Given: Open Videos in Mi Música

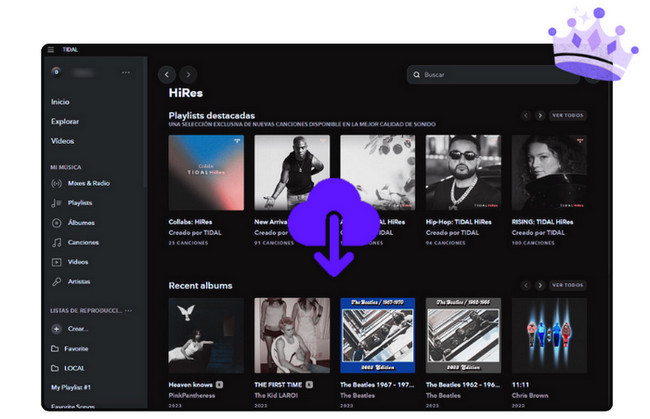Looking at the screenshot, I should point(70,262).
